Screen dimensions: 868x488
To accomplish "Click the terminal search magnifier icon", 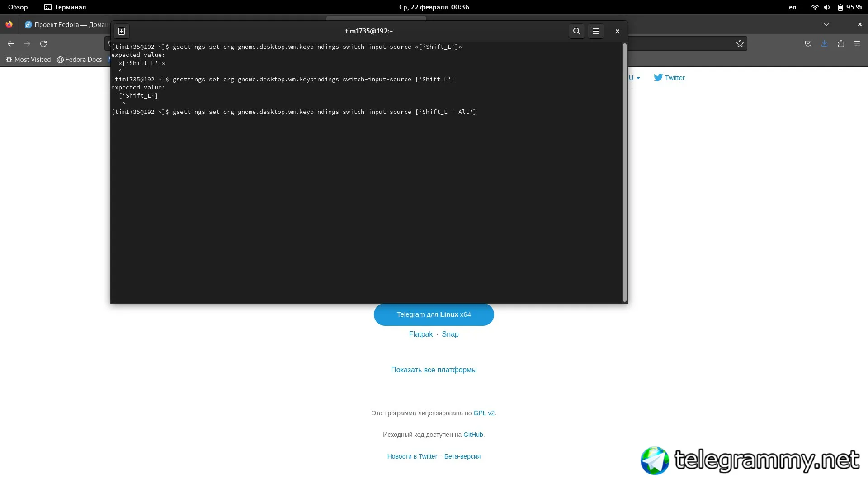I will (576, 31).
